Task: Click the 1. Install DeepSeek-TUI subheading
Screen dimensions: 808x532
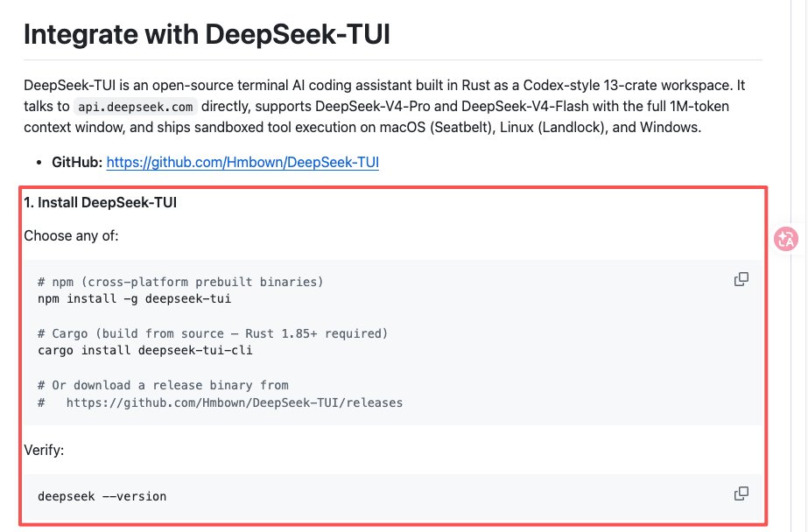Action: click(x=100, y=202)
